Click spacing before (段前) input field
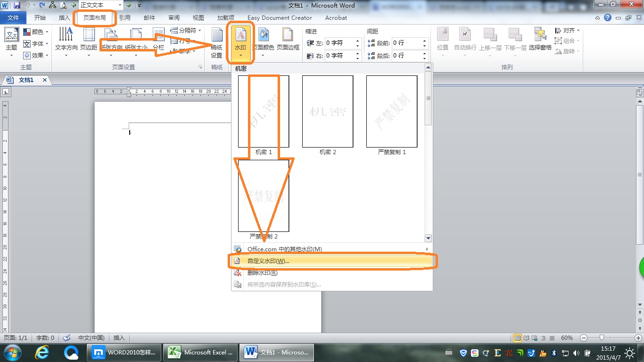644x362 pixels. (406, 43)
